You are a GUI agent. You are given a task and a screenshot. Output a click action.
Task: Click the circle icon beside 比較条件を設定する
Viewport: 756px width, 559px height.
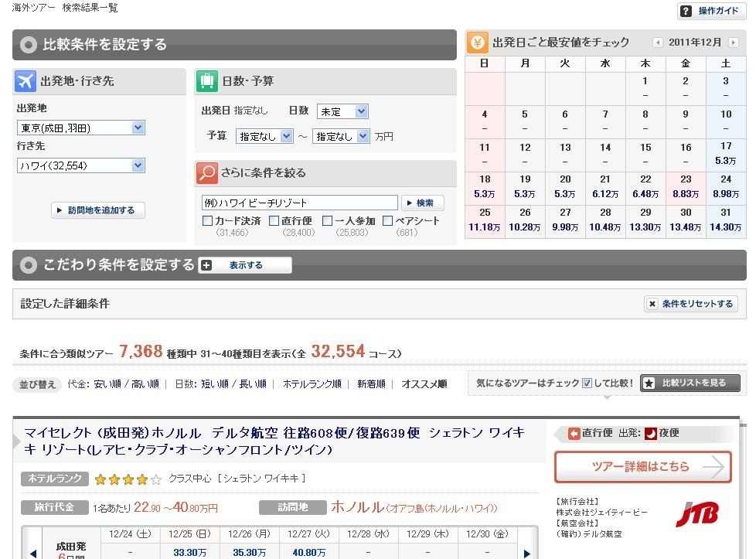click(x=29, y=45)
